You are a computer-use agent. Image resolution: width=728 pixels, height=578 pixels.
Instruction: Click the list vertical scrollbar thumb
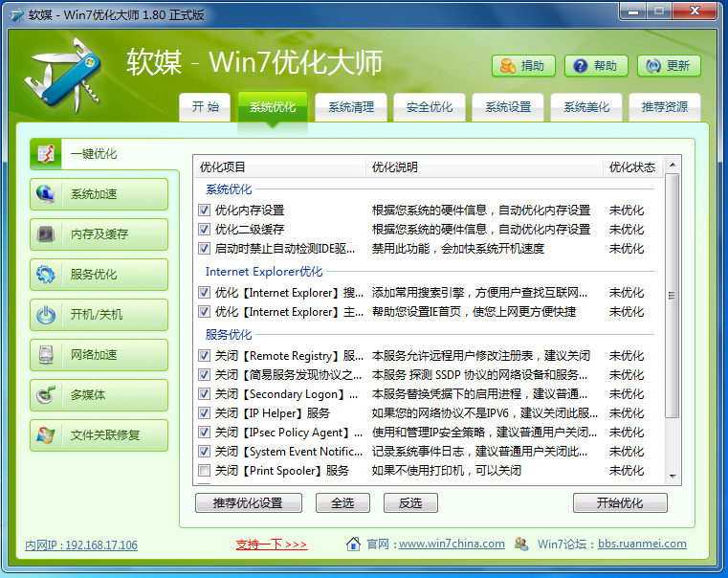[672, 296]
